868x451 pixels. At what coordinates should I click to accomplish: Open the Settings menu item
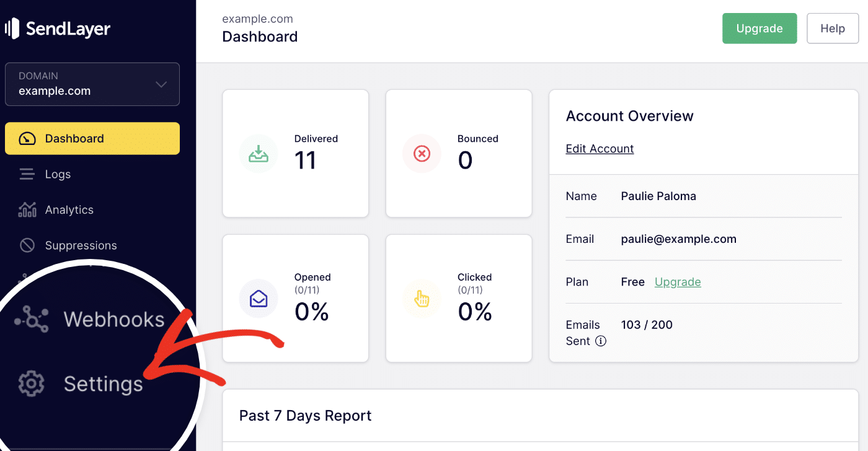pos(103,384)
